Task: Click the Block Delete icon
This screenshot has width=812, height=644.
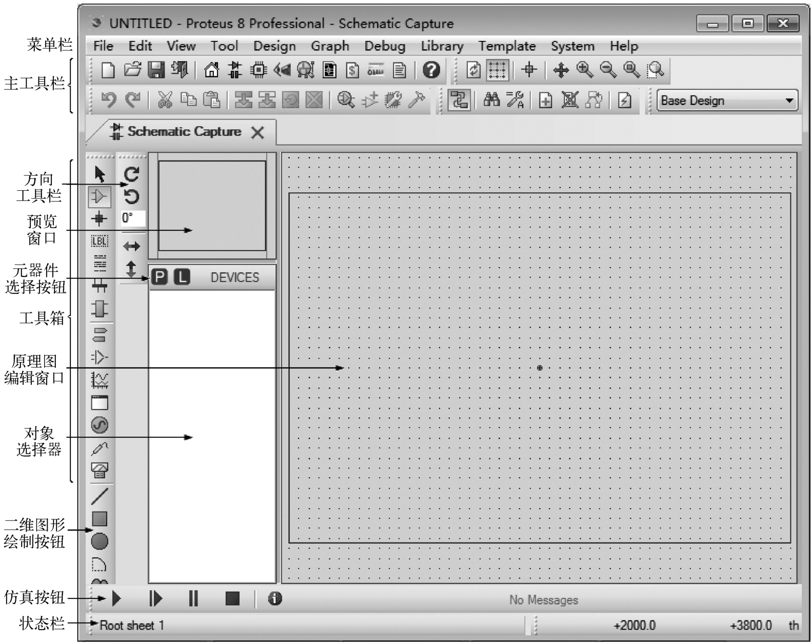Action: click(x=314, y=100)
